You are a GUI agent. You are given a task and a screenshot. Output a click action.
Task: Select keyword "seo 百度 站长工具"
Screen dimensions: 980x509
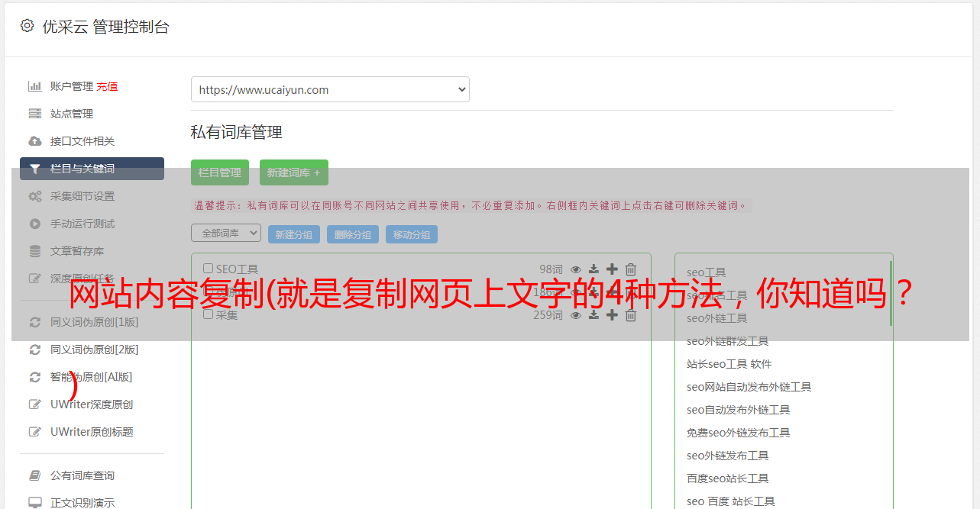click(x=731, y=501)
